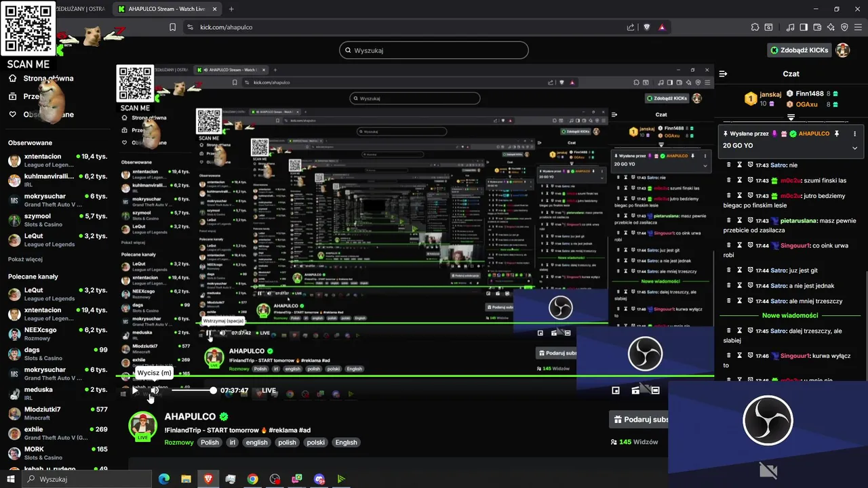Ban the author of 'jutro bedziemy' via its shield icon
The image size is (868, 488).
tap(751, 196)
